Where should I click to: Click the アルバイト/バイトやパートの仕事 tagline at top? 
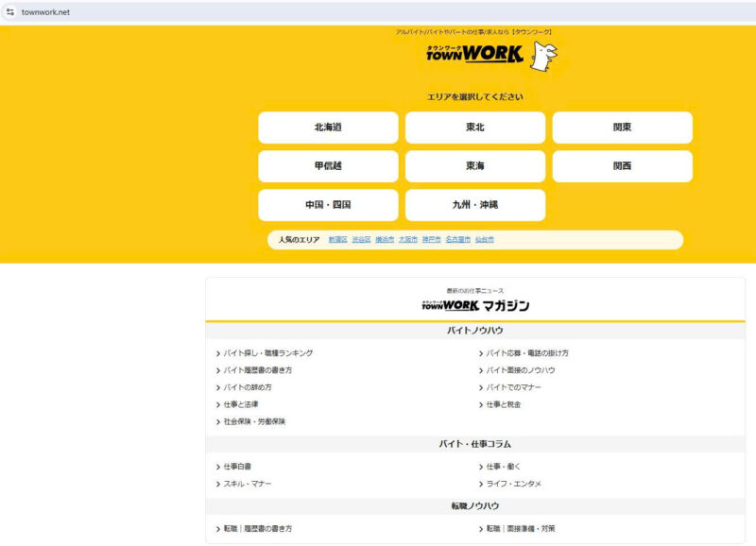click(473, 32)
